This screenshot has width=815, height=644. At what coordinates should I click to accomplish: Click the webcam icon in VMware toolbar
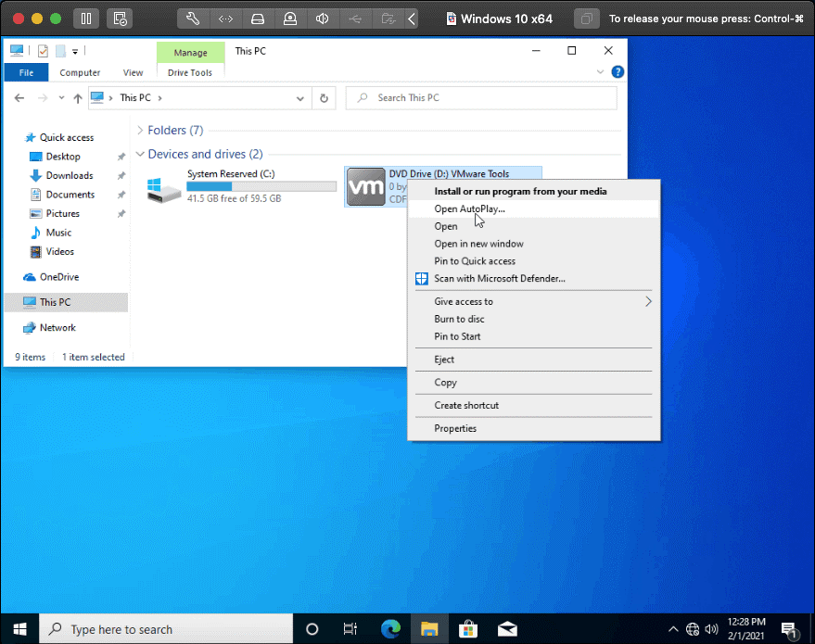(291, 19)
